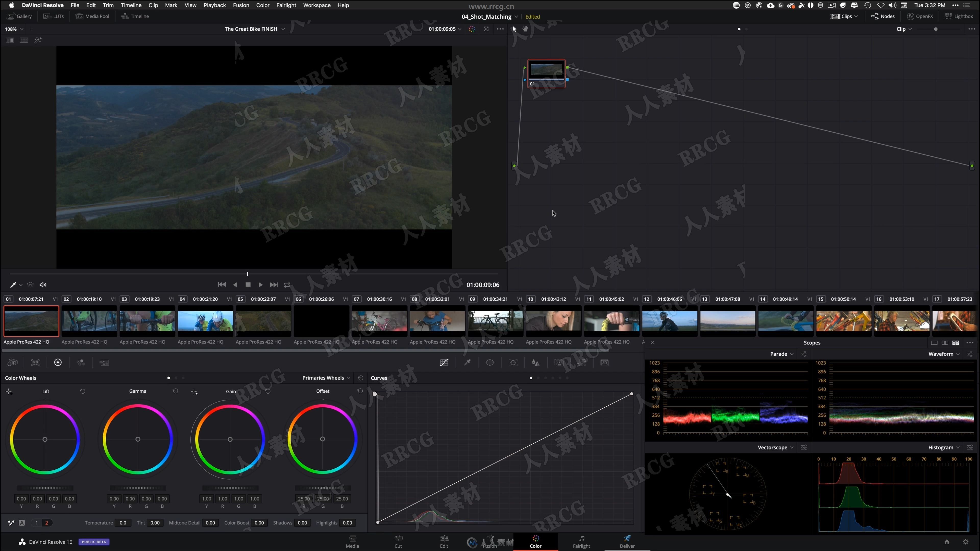Click the Fusion tab in bottom bar

click(x=489, y=542)
